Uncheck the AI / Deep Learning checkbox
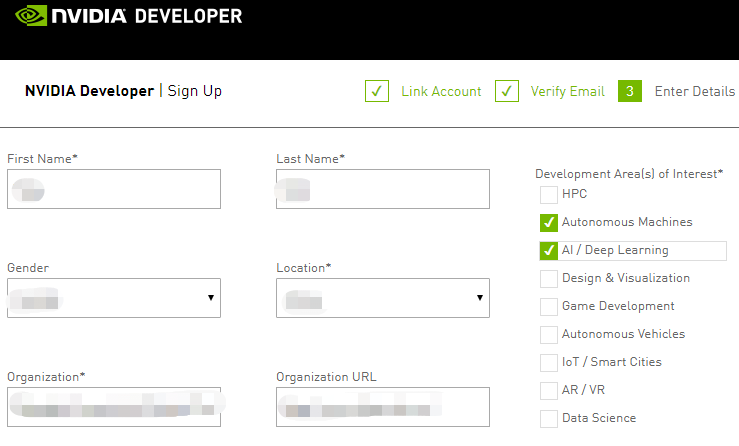The height and width of the screenshot is (446, 739). click(549, 250)
